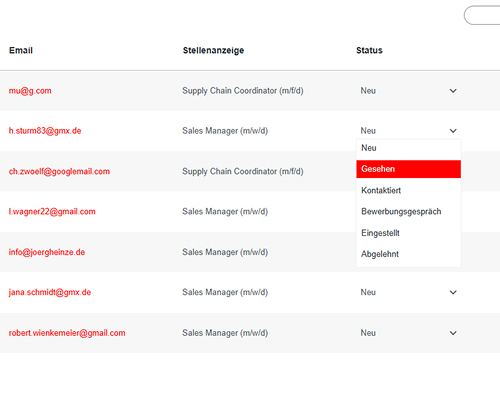Click Sales Manager cell in robert.wienkemeier row
500x400 pixels.
coord(225,333)
